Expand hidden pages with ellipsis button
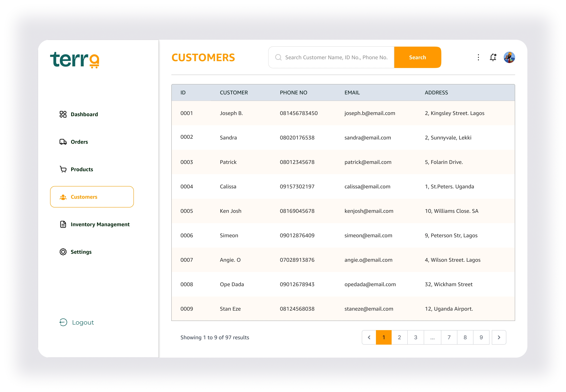This screenshot has width=566, height=392. coord(432,337)
